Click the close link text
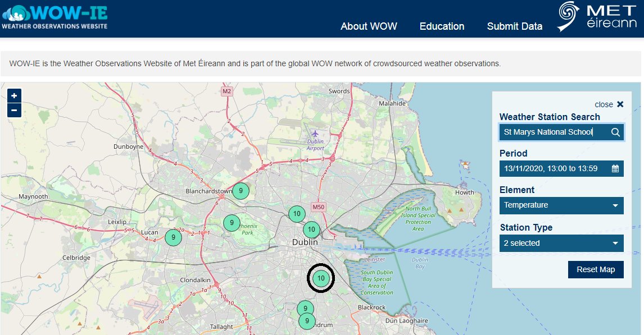The height and width of the screenshot is (335, 644). 604,104
